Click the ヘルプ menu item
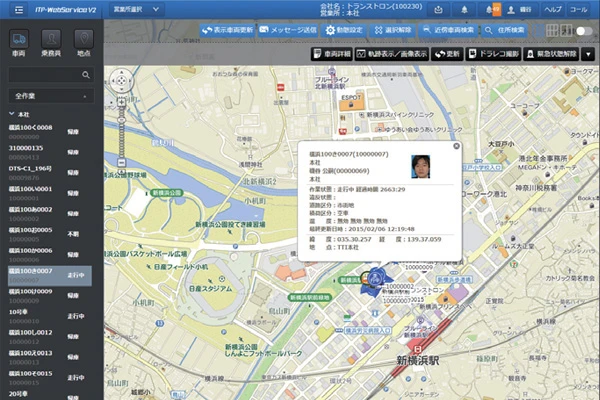The image size is (600, 400). [553, 9]
